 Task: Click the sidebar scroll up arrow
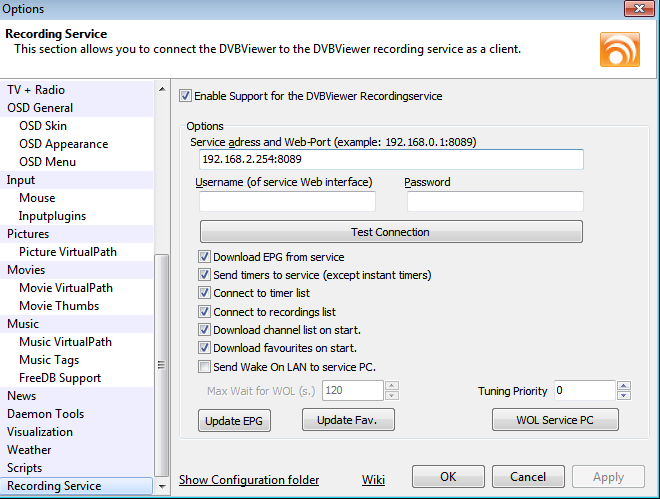162,89
